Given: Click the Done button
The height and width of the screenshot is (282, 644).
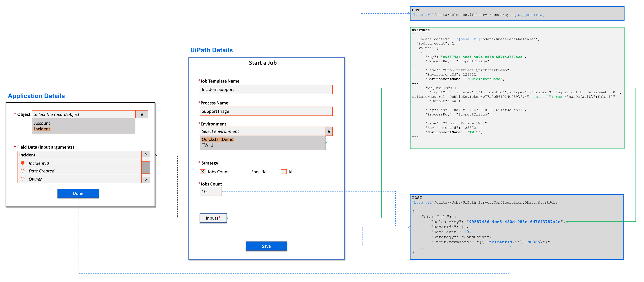Looking at the screenshot, I should [x=78, y=193].
